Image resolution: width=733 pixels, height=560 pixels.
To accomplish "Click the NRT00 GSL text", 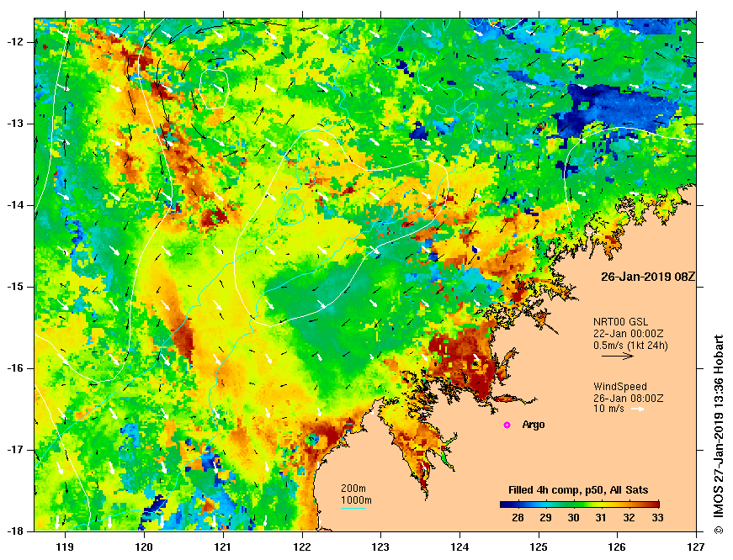I will click(x=621, y=322).
